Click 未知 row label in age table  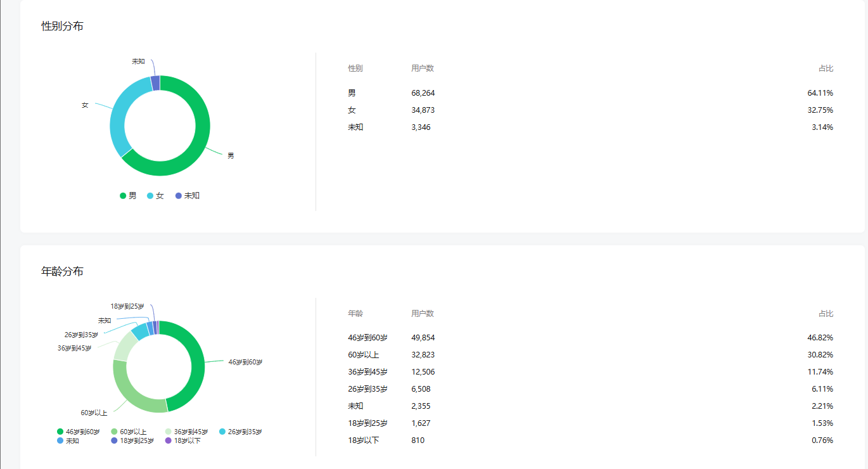tap(355, 406)
